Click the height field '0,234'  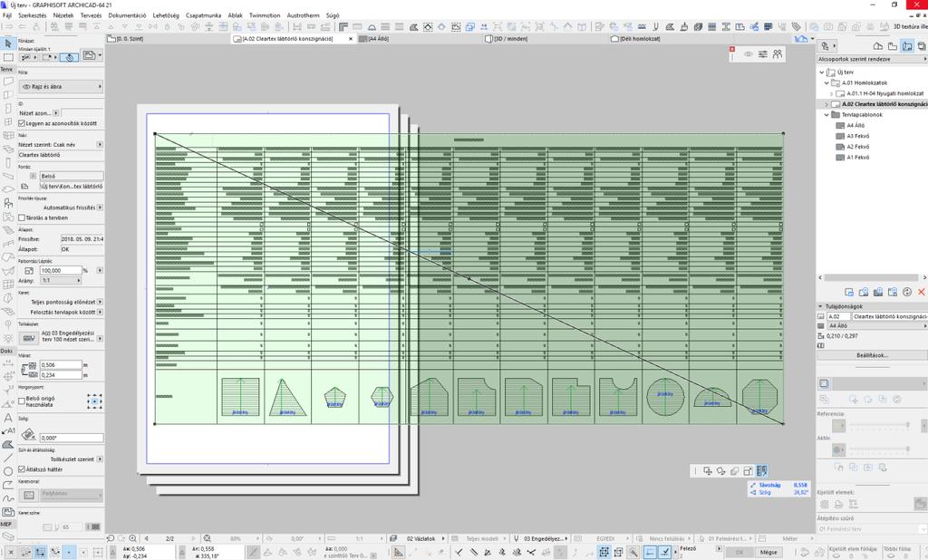tap(61, 375)
